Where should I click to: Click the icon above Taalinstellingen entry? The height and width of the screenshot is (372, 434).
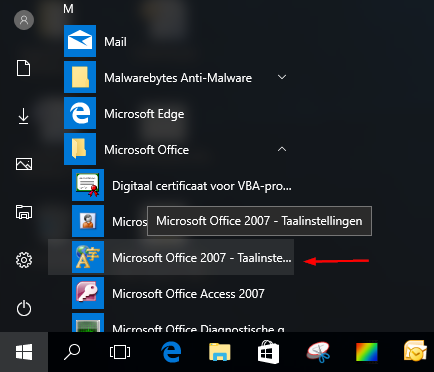(88, 221)
